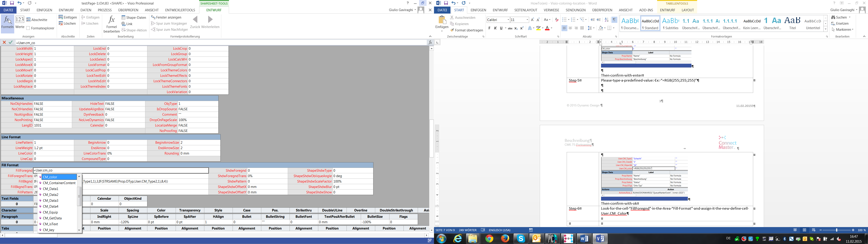
Task: Collapse the Visio ribbon with the chevron
Action: (x=430, y=36)
